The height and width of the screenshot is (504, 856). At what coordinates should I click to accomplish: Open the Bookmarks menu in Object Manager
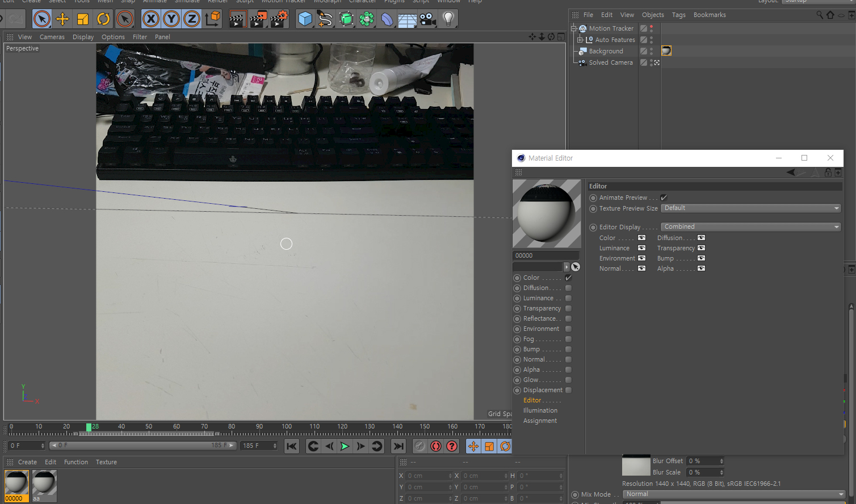(710, 15)
